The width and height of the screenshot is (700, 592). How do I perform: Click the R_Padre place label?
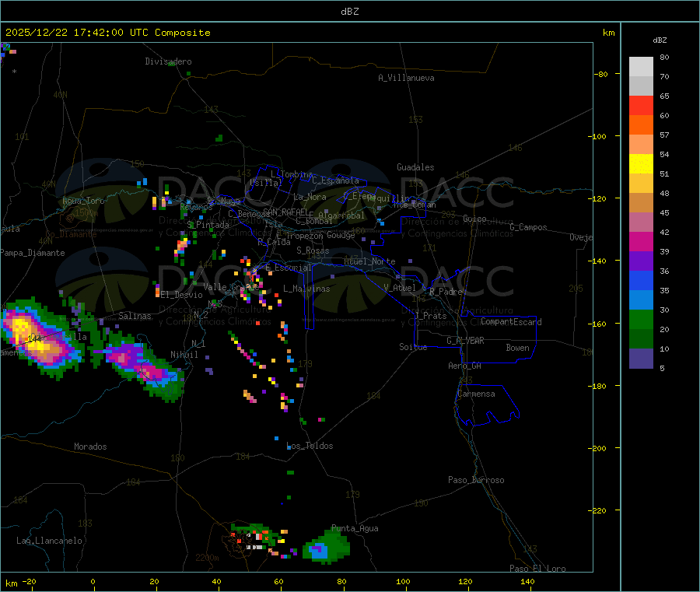[x=446, y=292]
